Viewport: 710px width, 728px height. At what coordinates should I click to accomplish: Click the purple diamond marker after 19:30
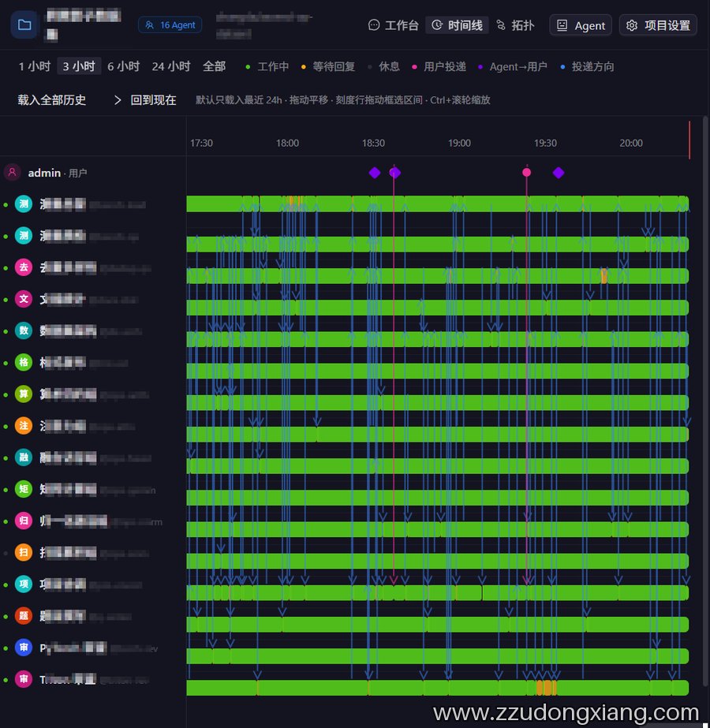pyautogui.click(x=559, y=173)
